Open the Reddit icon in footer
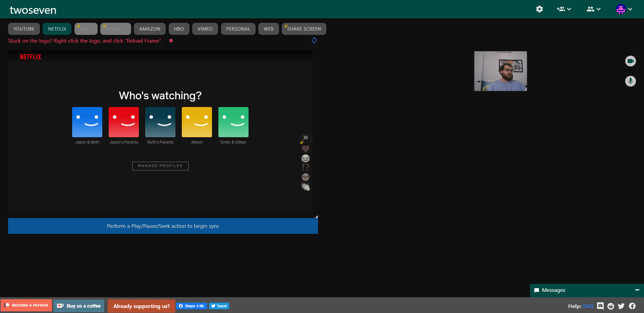Image resolution: width=644 pixels, height=313 pixels. [611, 306]
